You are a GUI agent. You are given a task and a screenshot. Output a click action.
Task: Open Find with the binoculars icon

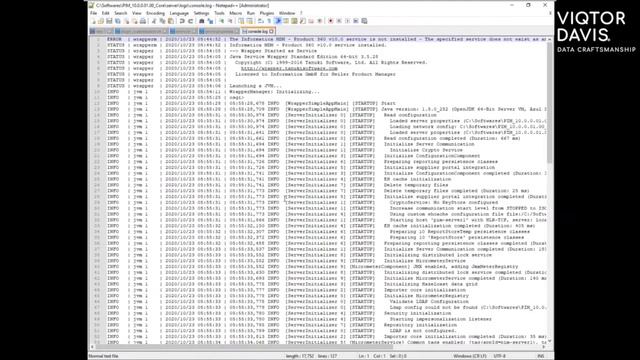point(202,21)
